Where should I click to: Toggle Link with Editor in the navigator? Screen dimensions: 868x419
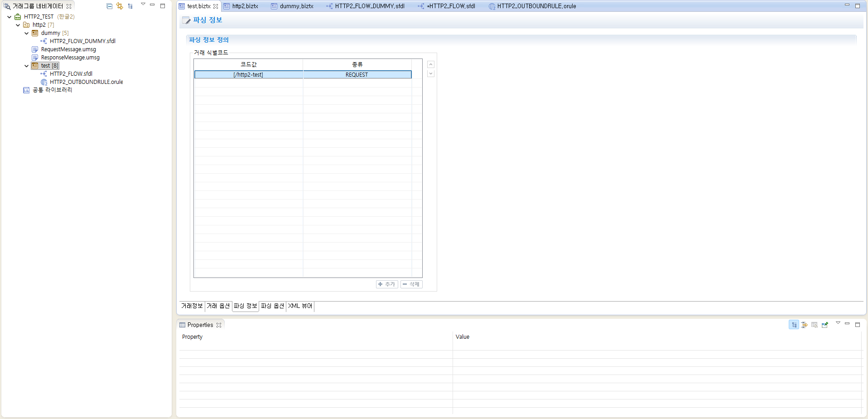[x=119, y=6]
